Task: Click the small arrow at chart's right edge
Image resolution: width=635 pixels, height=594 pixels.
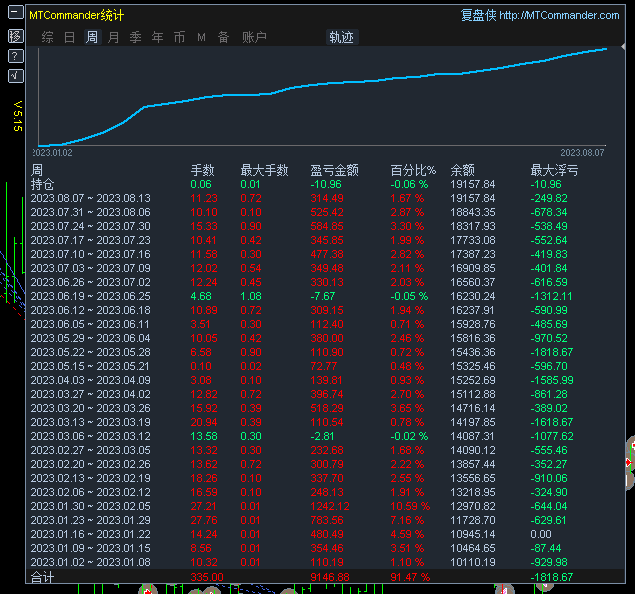Action: (x=623, y=47)
